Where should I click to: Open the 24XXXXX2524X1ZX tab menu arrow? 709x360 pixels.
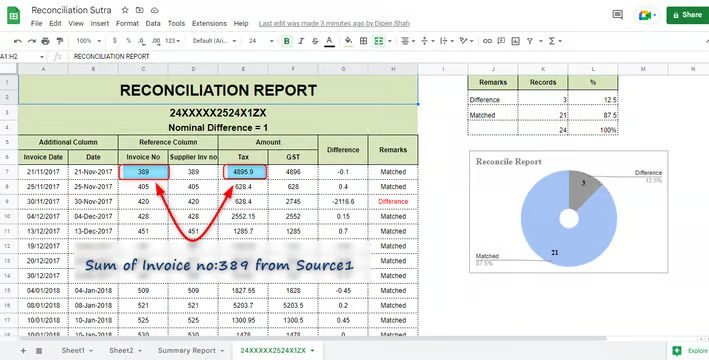312,351
